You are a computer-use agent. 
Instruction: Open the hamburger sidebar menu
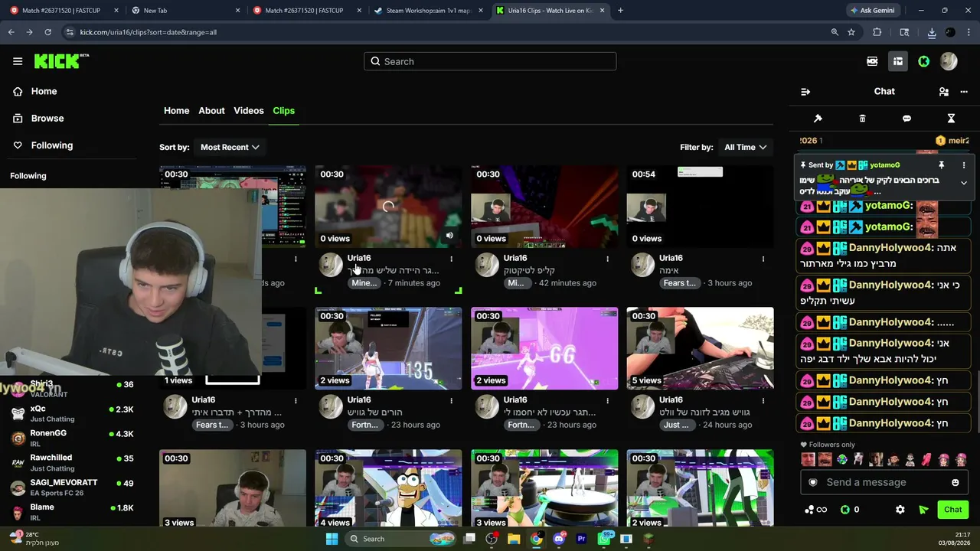pos(18,61)
